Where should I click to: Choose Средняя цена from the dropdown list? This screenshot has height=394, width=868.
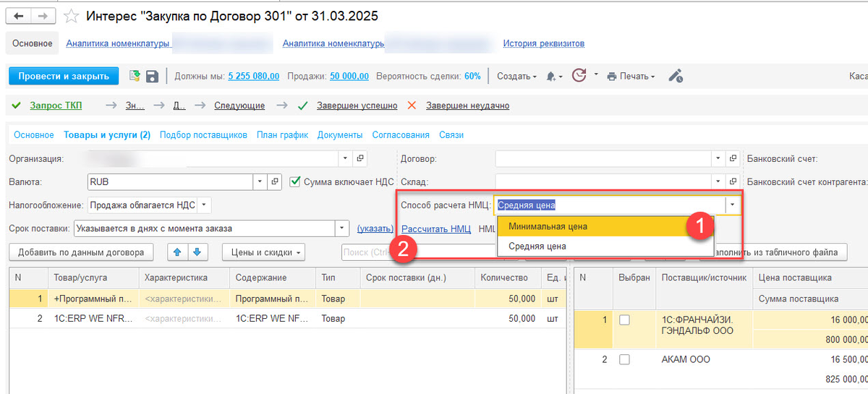pyautogui.click(x=605, y=247)
